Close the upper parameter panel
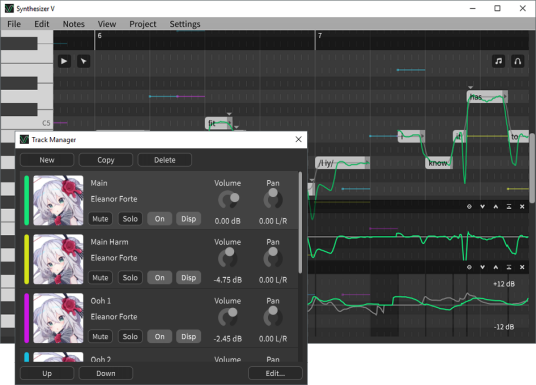The height and width of the screenshot is (385, 536). coord(522,207)
